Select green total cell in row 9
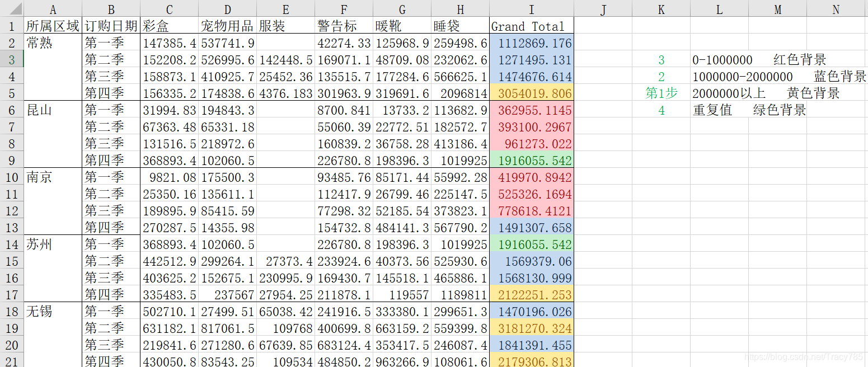The image size is (868, 367). pyautogui.click(x=532, y=161)
